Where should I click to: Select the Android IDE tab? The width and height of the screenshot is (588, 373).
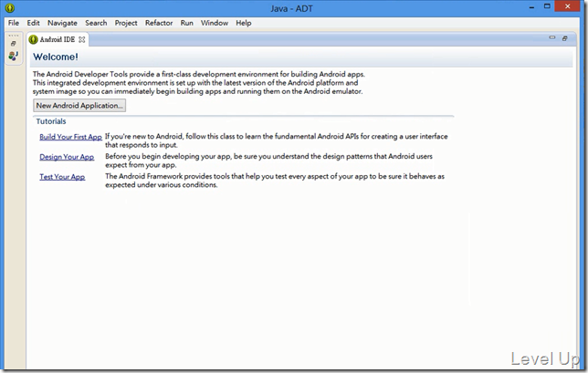[58, 39]
